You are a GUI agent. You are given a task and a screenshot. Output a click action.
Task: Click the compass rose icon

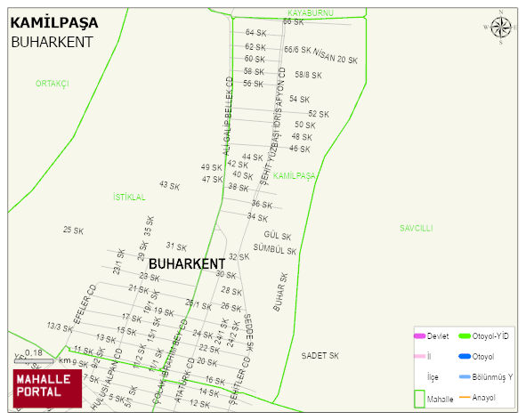click(501, 28)
